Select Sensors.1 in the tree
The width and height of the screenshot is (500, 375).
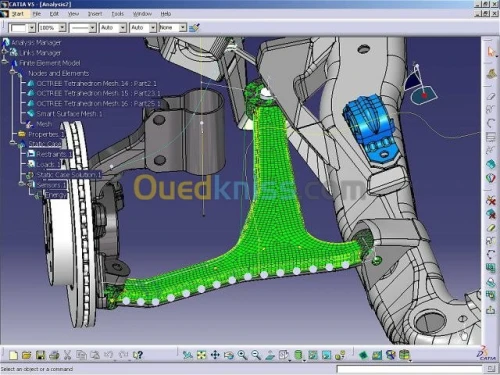pyautogui.click(x=52, y=185)
